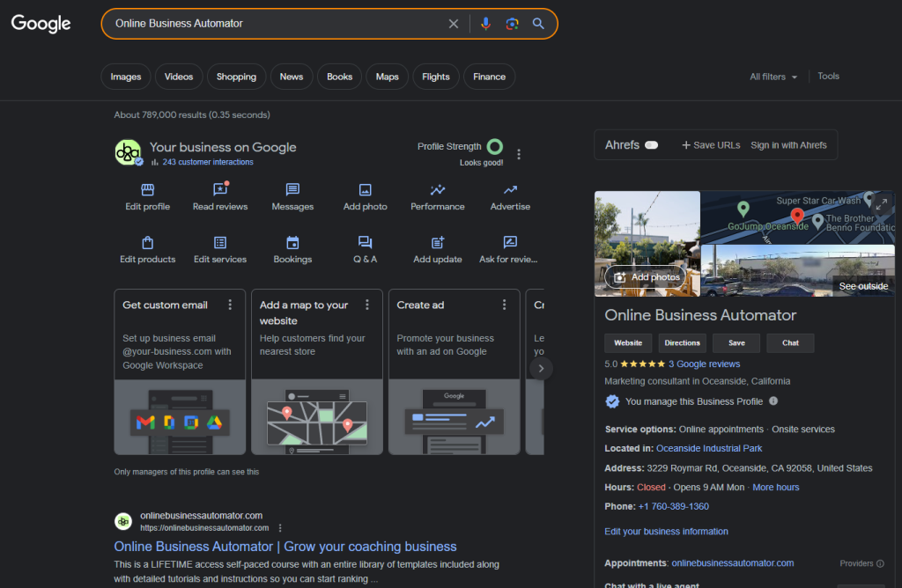This screenshot has height=588, width=902.
Task: Switch to Flights tab
Action: click(435, 77)
